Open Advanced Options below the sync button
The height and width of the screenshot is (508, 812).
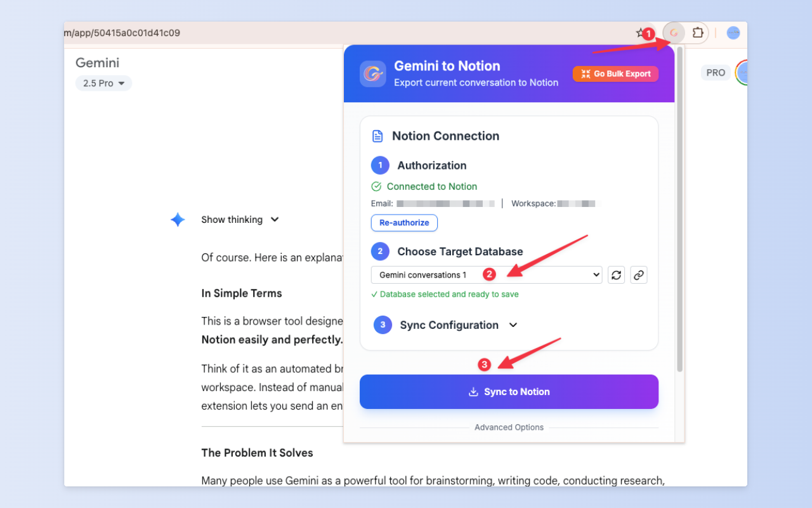tap(509, 427)
